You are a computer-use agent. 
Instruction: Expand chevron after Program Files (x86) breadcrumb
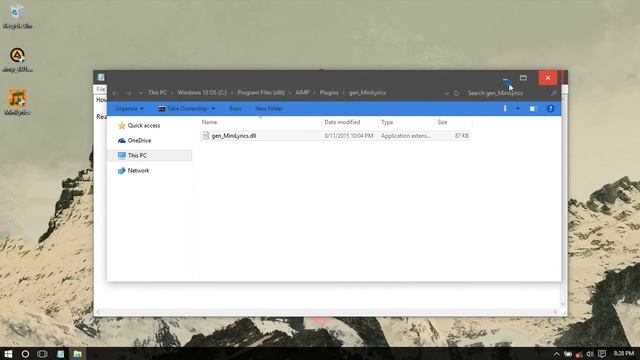coord(290,93)
